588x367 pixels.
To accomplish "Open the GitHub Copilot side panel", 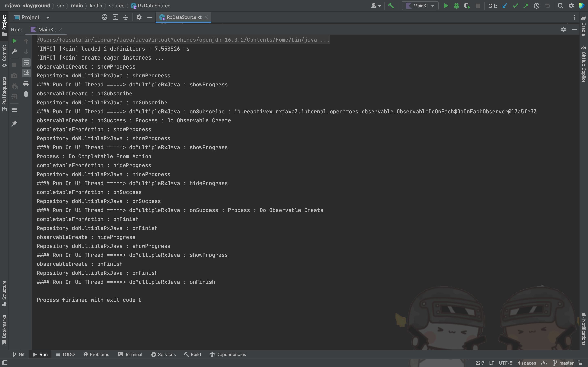I will [584, 64].
